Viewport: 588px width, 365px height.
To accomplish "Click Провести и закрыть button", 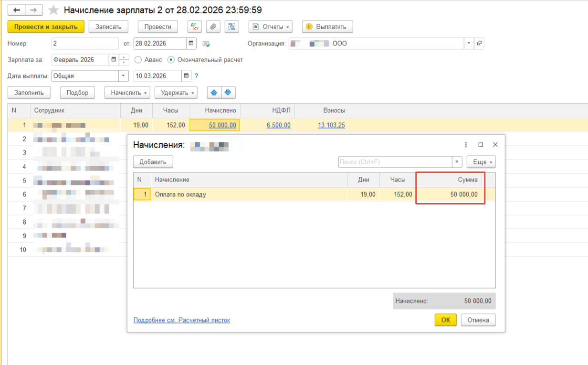I will (x=46, y=27).
